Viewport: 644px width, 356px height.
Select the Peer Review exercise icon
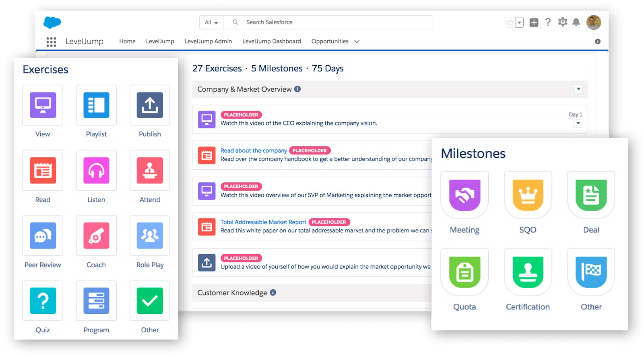point(43,235)
